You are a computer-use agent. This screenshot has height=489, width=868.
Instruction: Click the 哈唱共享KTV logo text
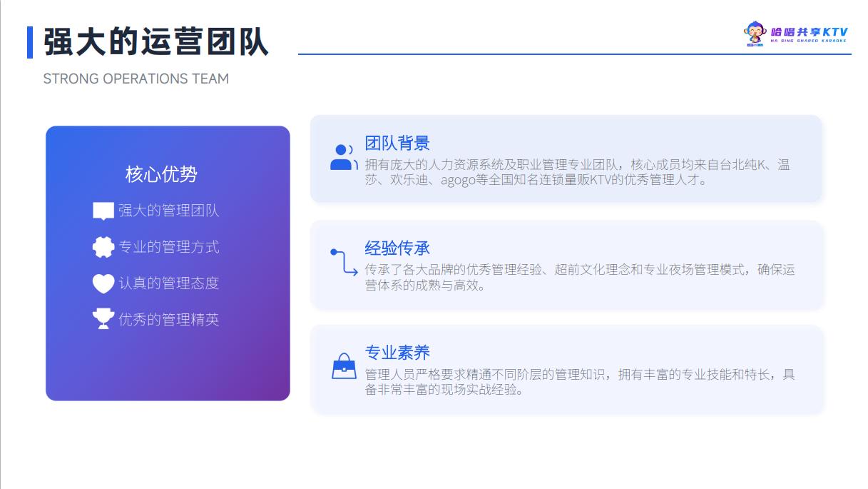[x=809, y=34]
